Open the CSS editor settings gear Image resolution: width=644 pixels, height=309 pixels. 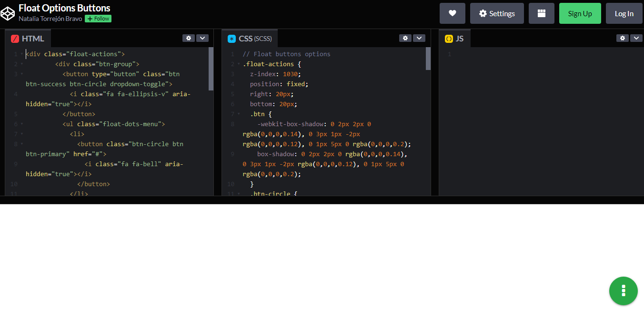tap(405, 38)
